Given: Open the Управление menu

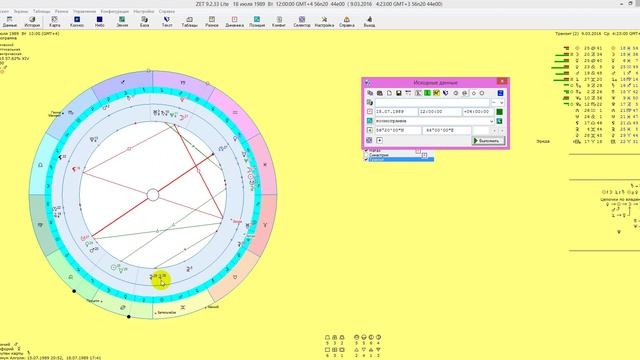Looking at the screenshot, I should click(x=84, y=11).
